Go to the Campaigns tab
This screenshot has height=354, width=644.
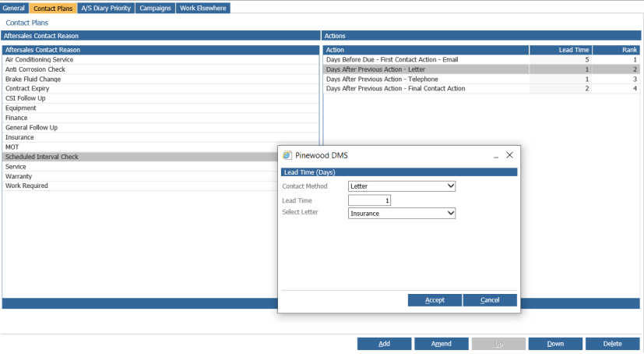coord(155,9)
